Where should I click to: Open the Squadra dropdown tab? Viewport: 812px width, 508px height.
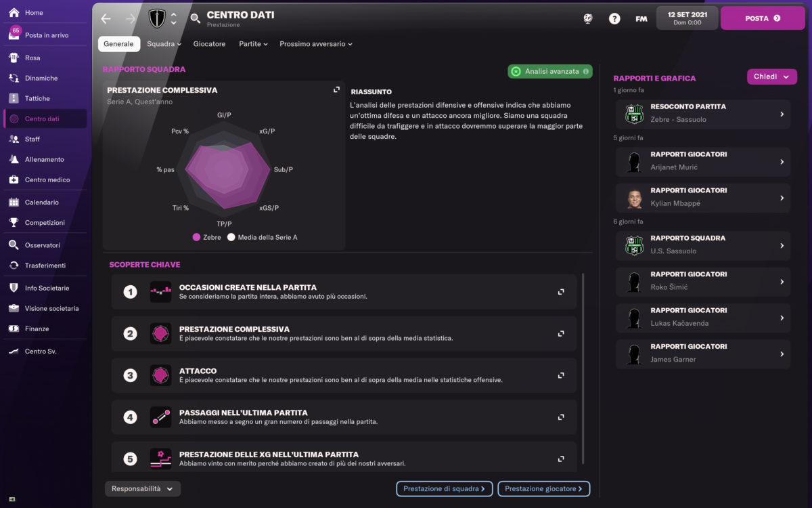(x=164, y=44)
